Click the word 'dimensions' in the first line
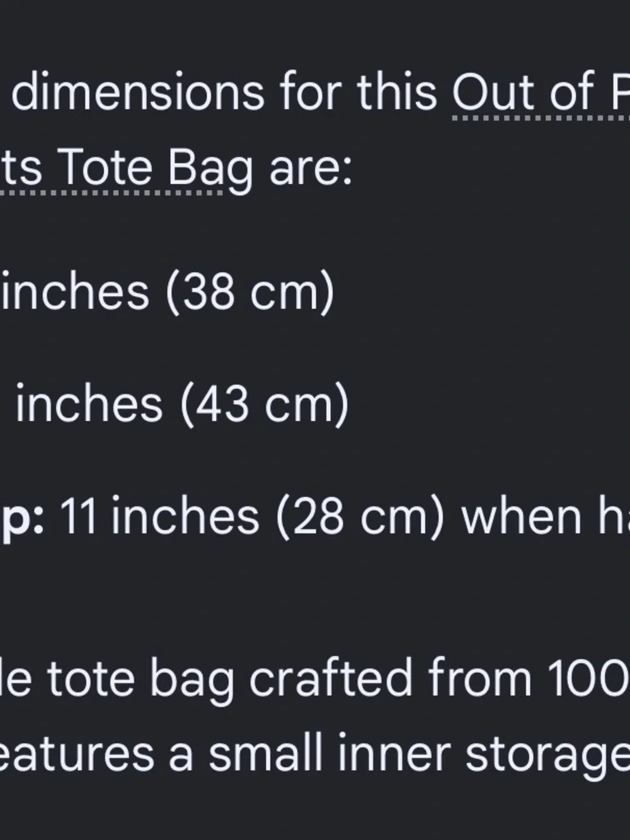This screenshot has width=630, height=840. click(x=139, y=92)
